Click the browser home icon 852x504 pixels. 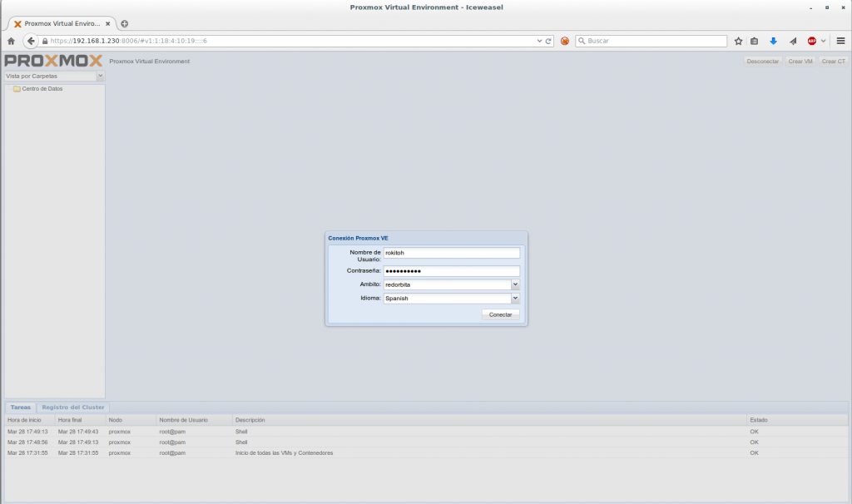point(11,41)
